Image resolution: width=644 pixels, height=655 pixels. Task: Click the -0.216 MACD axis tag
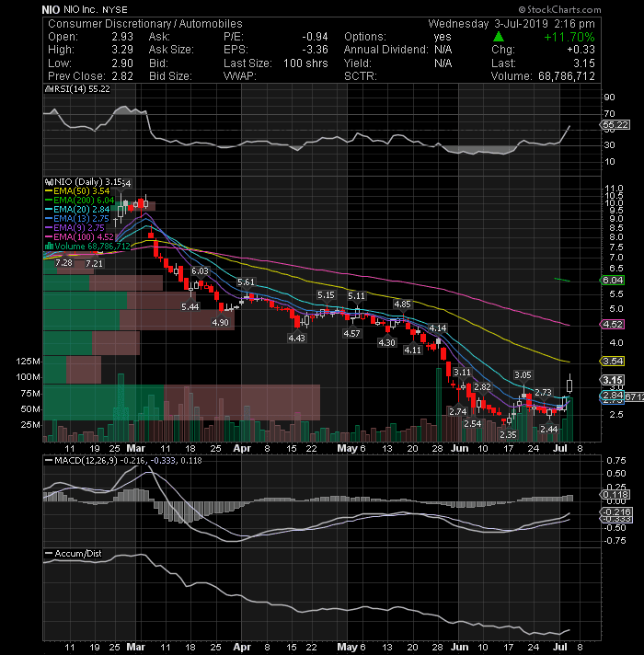[616, 512]
